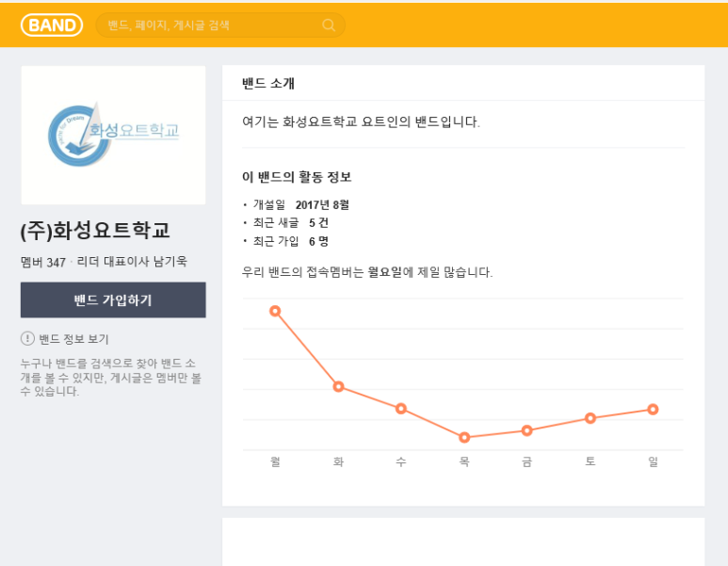Click the 밴드 가입하기 button
This screenshot has width=728, height=566.
point(113,299)
